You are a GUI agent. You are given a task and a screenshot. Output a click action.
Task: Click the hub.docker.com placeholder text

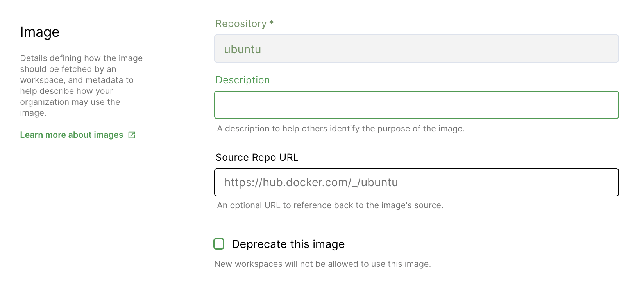(x=311, y=182)
